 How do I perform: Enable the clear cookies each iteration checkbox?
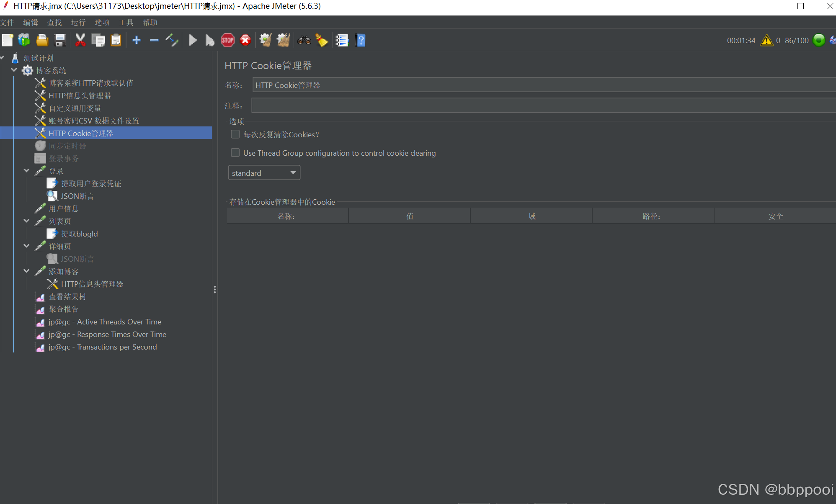(x=235, y=134)
